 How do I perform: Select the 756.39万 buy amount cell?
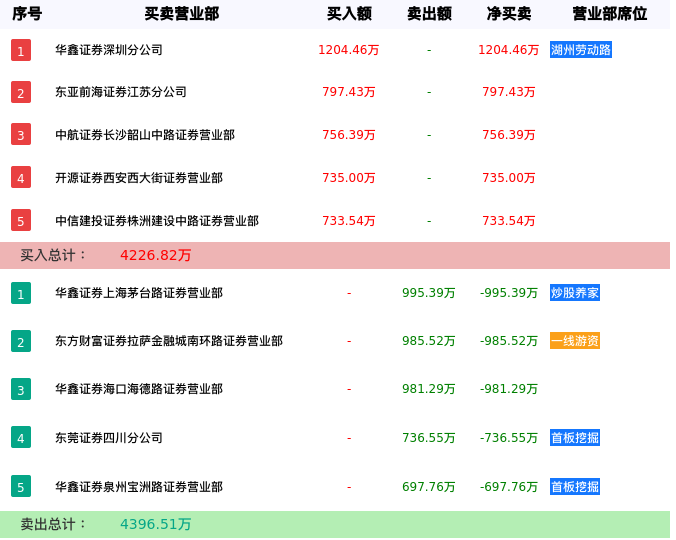pyautogui.click(x=349, y=135)
